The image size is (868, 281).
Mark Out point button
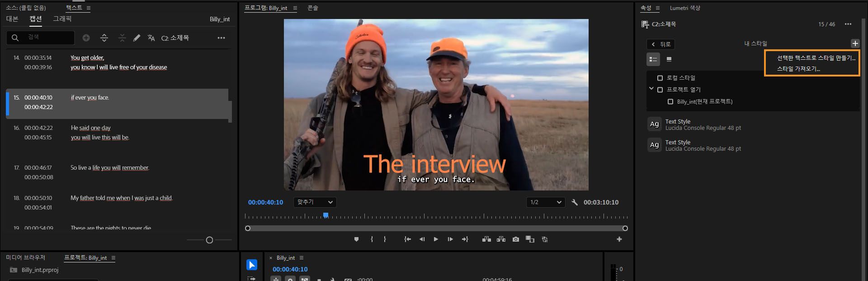pos(385,239)
